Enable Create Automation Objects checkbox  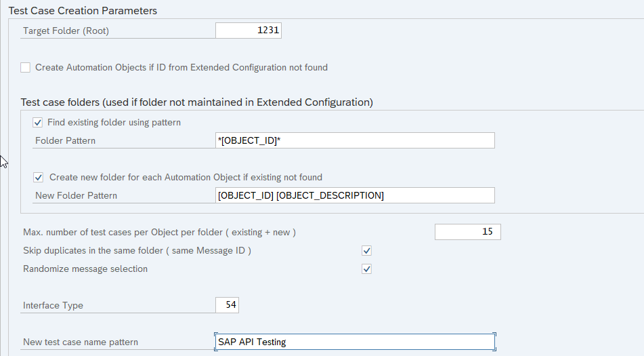pyautogui.click(x=26, y=67)
